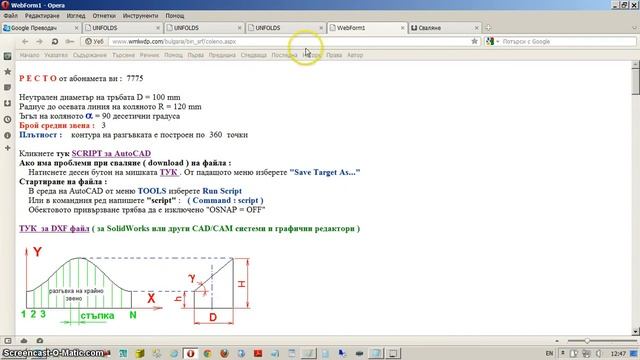Open the Изглед menu
The height and width of the screenshot is (360, 640).
[x=76, y=16]
